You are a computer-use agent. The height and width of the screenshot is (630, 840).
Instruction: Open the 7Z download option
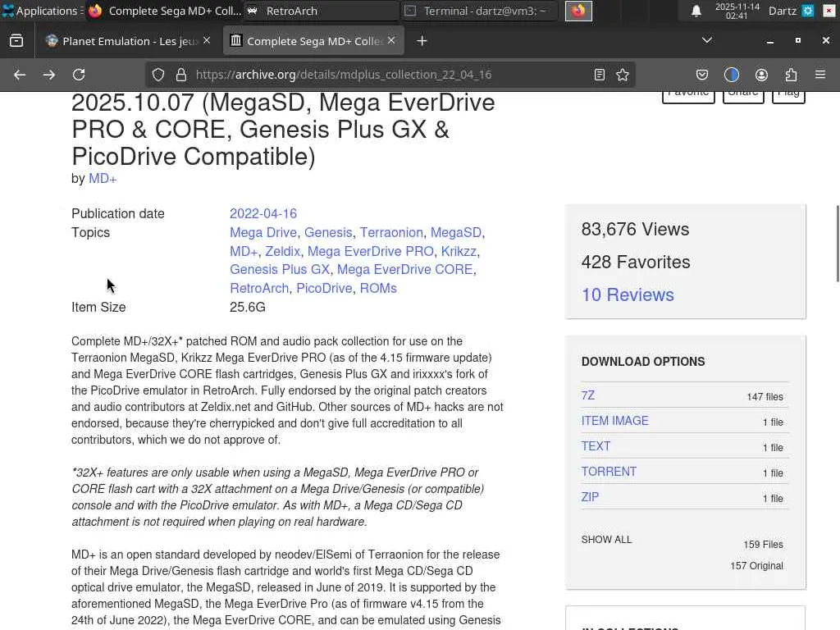(x=587, y=396)
